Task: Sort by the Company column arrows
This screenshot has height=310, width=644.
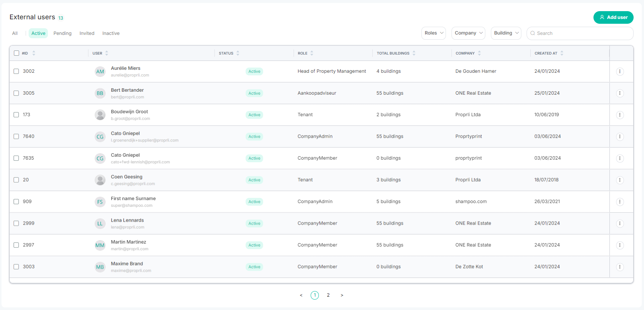Action: pyautogui.click(x=479, y=53)
